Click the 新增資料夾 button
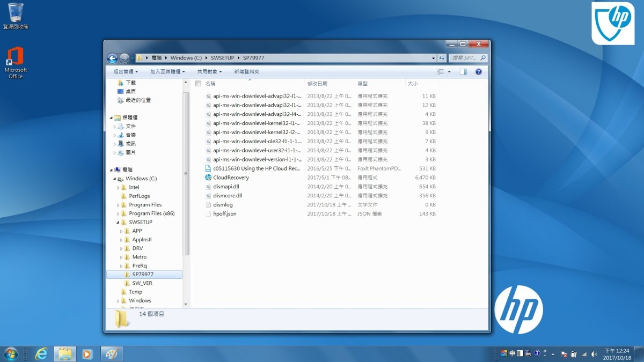The width and height of the screenshot is (644, 362). point(246,71)
